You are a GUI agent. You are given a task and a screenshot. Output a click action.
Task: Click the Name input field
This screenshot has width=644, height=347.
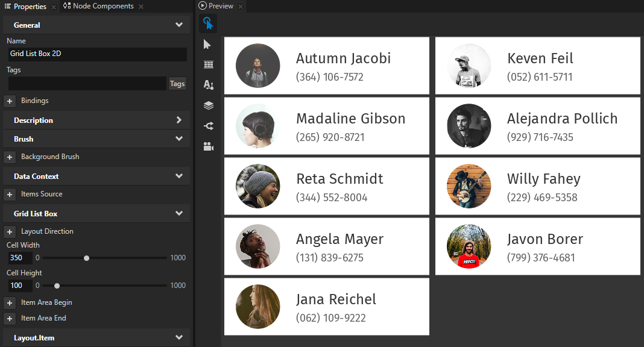(96, 54)
